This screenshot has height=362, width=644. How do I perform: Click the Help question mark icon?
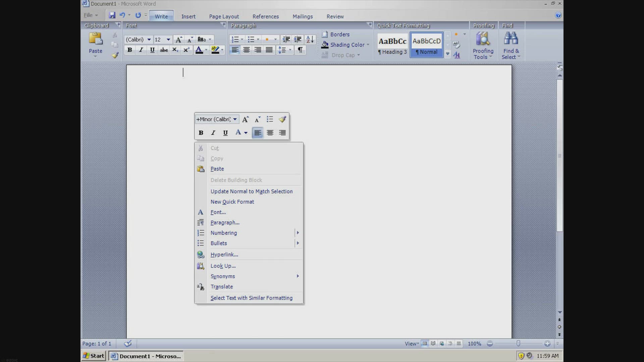pos(558,15)
